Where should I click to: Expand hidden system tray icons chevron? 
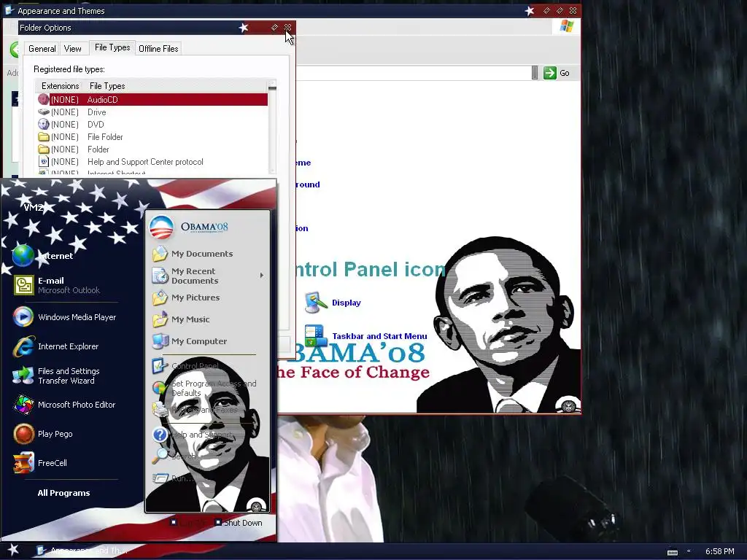pyautogui.click(x=689, y=551)
